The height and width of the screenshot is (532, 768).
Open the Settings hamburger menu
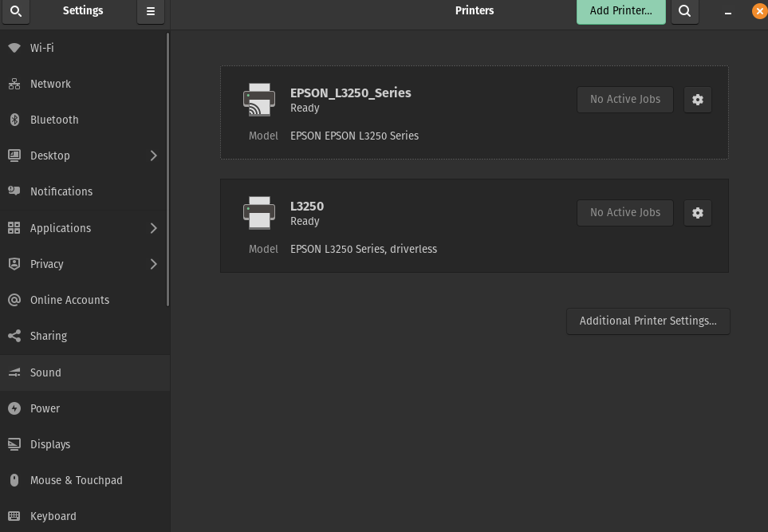151,11
